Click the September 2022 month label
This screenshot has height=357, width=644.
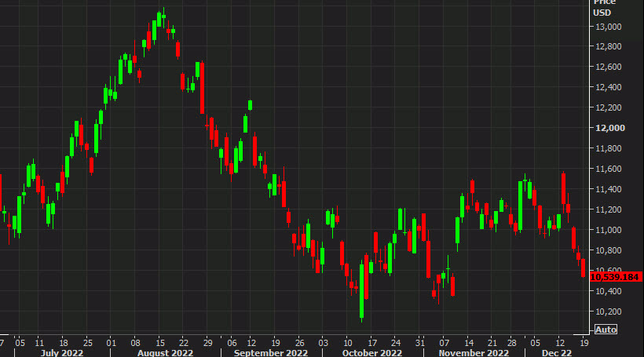(x=271, y=353)
